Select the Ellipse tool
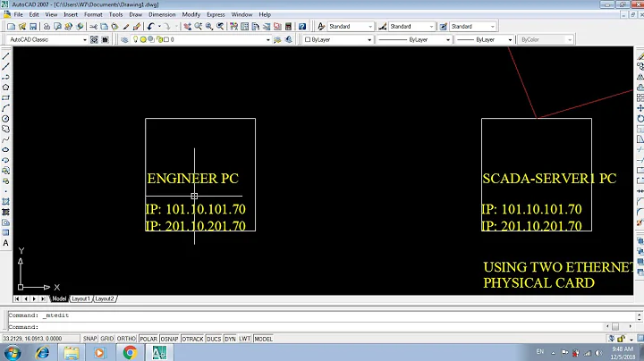This screenshot has width=644, height=361. 5,150
